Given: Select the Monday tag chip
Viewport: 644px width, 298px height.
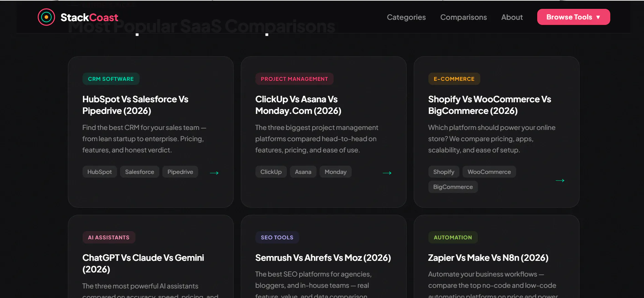Looking at the screenshot, I should [336, 172].
